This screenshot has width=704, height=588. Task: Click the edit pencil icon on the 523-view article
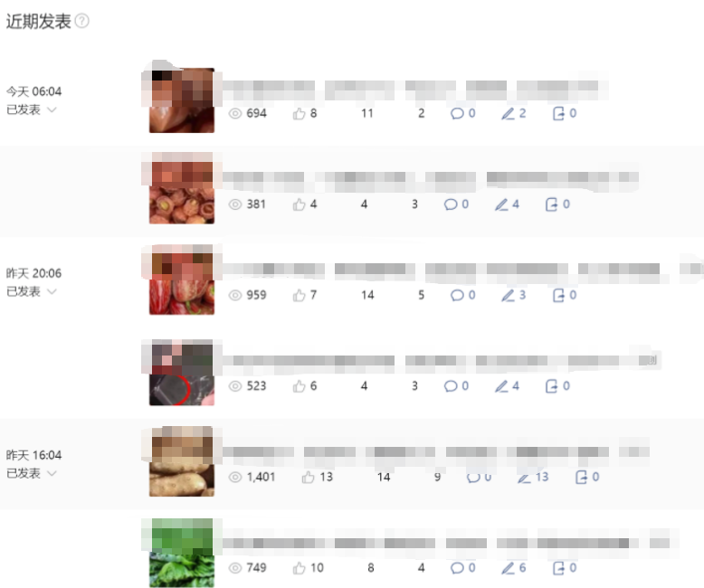[x=501, y=386]
